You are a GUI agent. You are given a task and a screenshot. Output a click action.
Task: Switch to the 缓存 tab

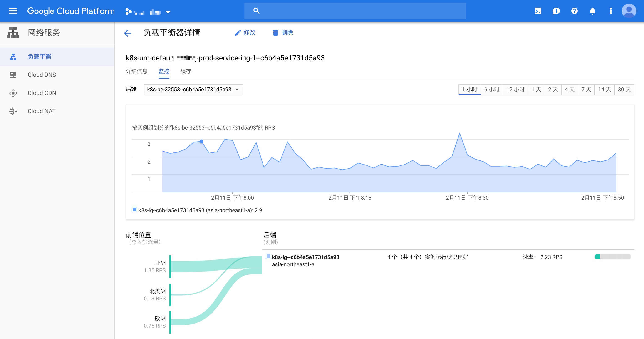tap(186, 71)
